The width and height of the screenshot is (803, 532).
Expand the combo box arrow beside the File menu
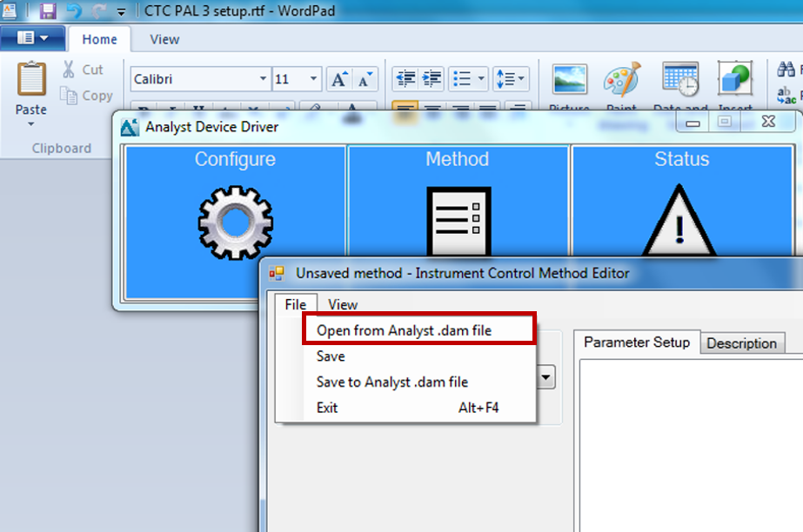545,377
